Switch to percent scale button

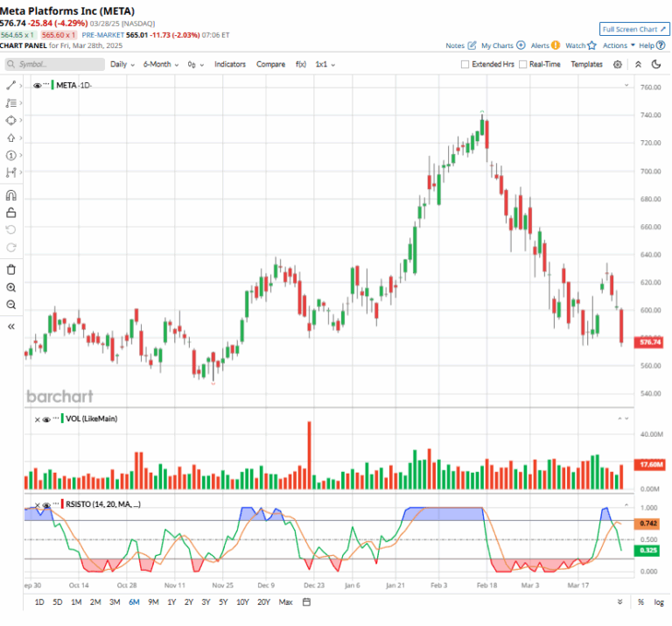pyautogui.click(x=640, y=602)
